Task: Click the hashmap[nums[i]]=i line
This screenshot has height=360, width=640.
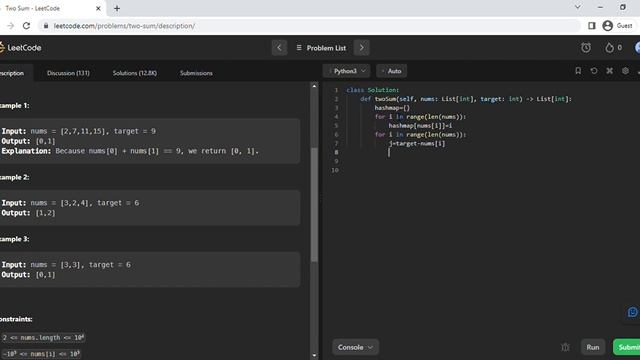Action: coord(420,126)
